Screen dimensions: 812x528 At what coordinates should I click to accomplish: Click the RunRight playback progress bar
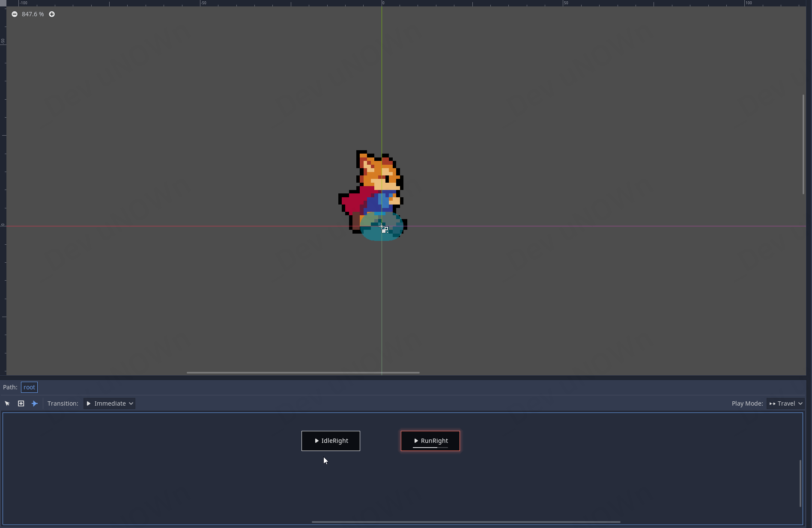430,448
